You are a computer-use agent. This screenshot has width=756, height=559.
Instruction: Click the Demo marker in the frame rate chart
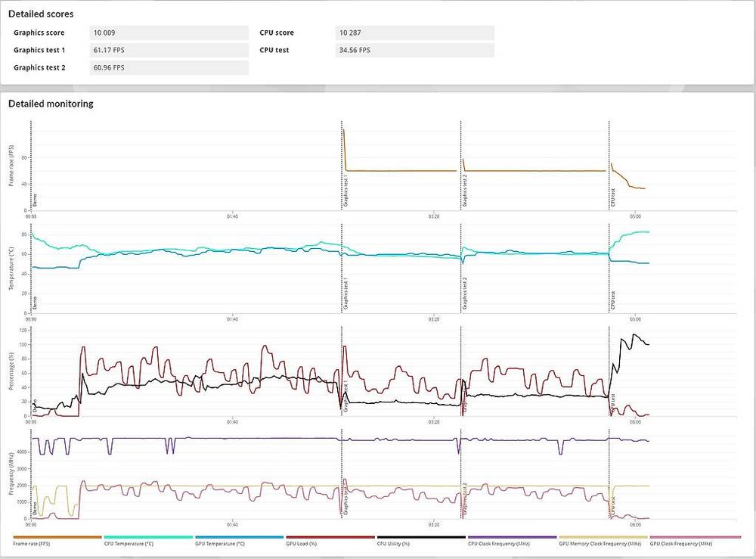35,200
